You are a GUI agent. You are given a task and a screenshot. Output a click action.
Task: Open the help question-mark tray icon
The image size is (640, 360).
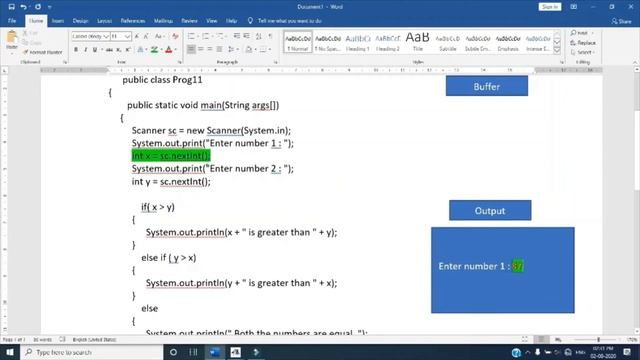516,352
